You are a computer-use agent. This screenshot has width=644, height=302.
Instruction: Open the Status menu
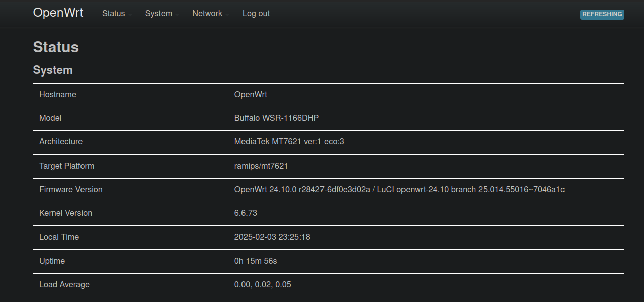(113, 14)
